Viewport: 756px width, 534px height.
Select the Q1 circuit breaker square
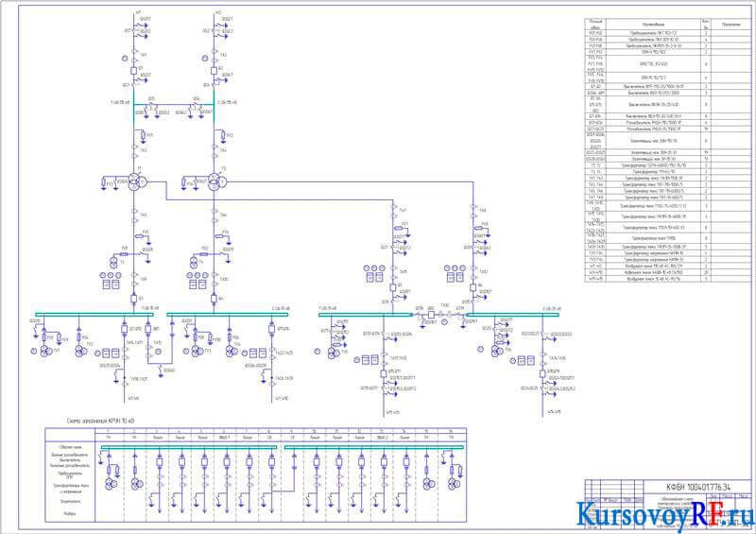[x=134, y=71]
